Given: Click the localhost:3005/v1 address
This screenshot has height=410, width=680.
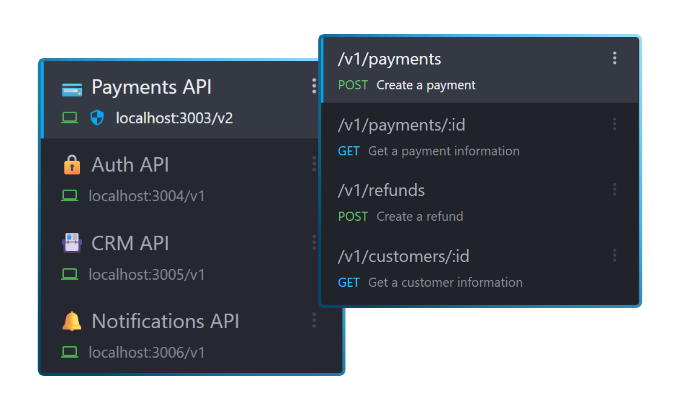Looking at the screenshot, I should (147, 274).
